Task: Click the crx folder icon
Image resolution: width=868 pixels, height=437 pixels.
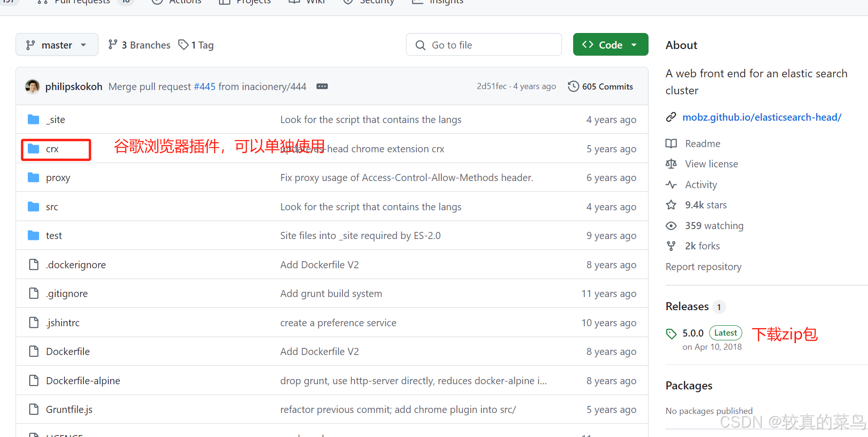Action: [33, 148]
